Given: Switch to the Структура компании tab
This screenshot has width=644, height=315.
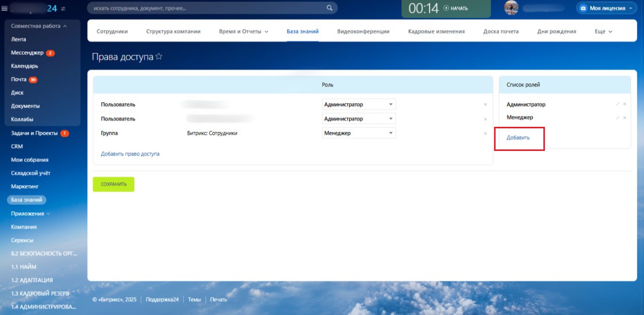Looking at the screenshot, I should coord(173,31).
